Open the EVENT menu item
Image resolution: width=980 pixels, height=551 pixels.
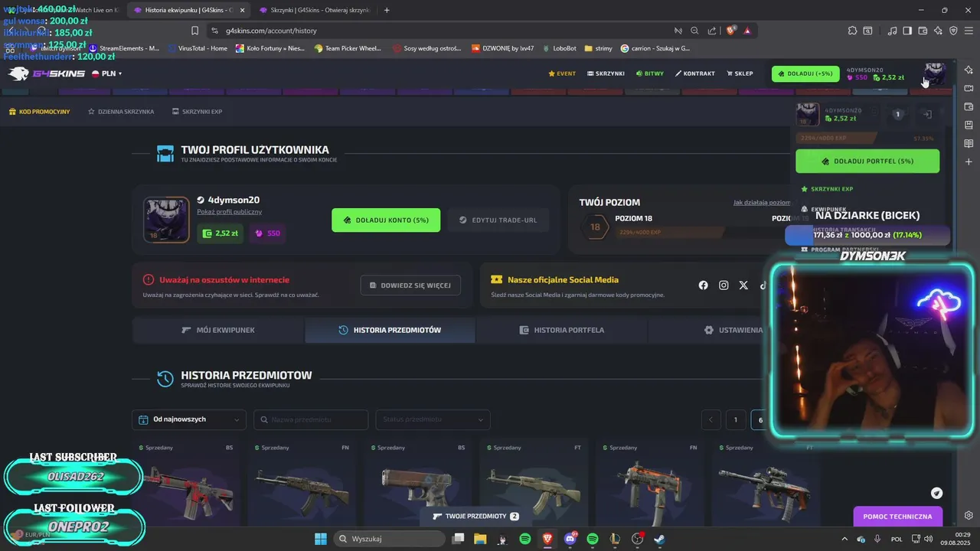[x=562, y=73]
